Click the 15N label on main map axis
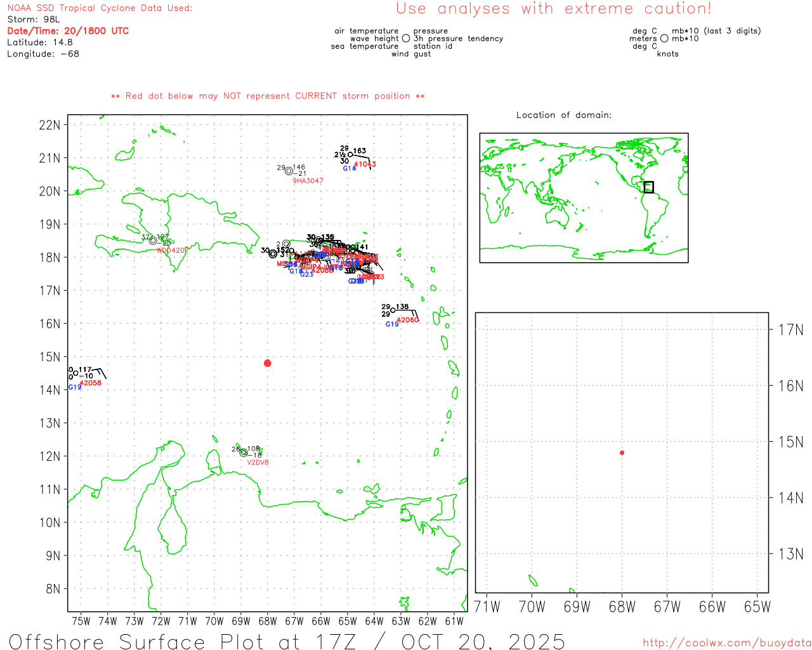The width and height of the screenshot is (812, 650). [x=49, y=357]
